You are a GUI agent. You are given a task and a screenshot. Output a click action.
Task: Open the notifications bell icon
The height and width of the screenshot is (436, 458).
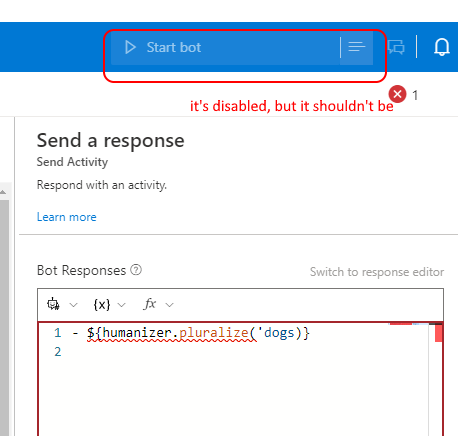point(442,47)
